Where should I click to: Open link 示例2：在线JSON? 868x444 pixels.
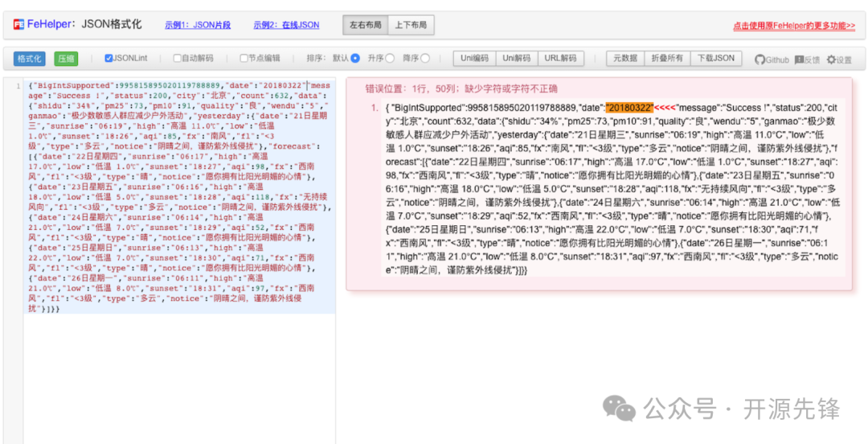(286, 25)
